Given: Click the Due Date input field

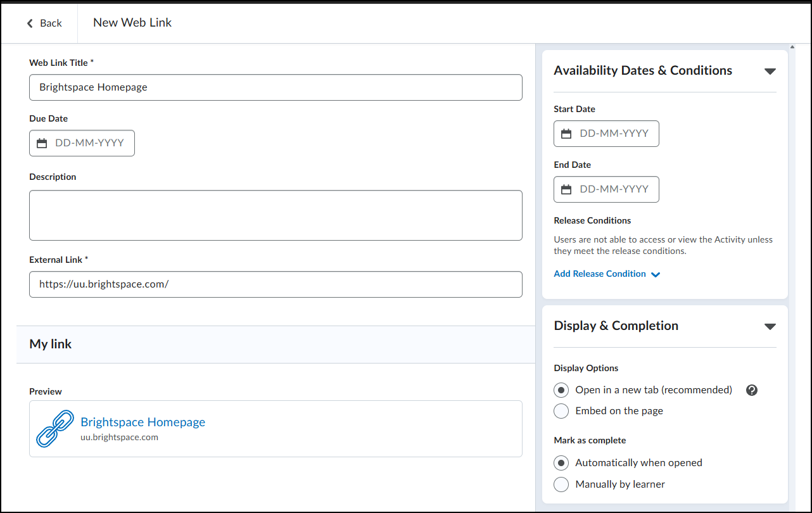Looking at the screenshot, I should [x=82, y=143].
